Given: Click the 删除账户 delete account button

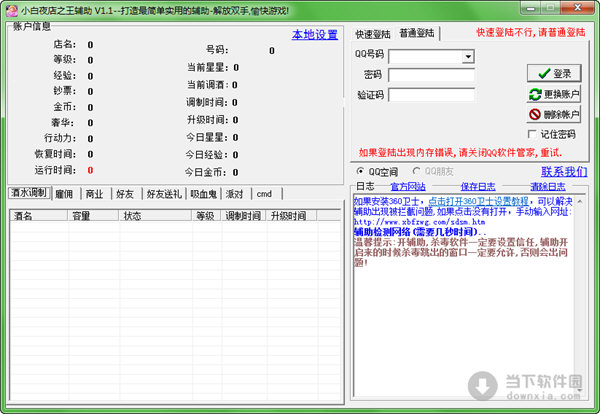Looking at the screenshot, I should (554, 114).
